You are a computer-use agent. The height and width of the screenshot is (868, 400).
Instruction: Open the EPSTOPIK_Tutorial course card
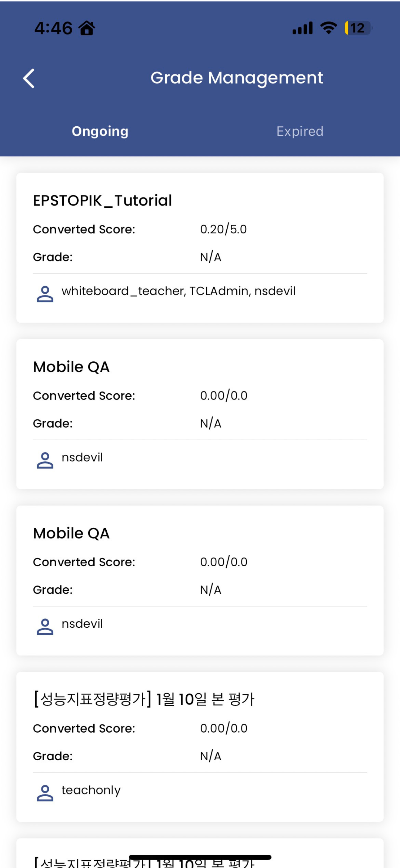coord(200,248)
